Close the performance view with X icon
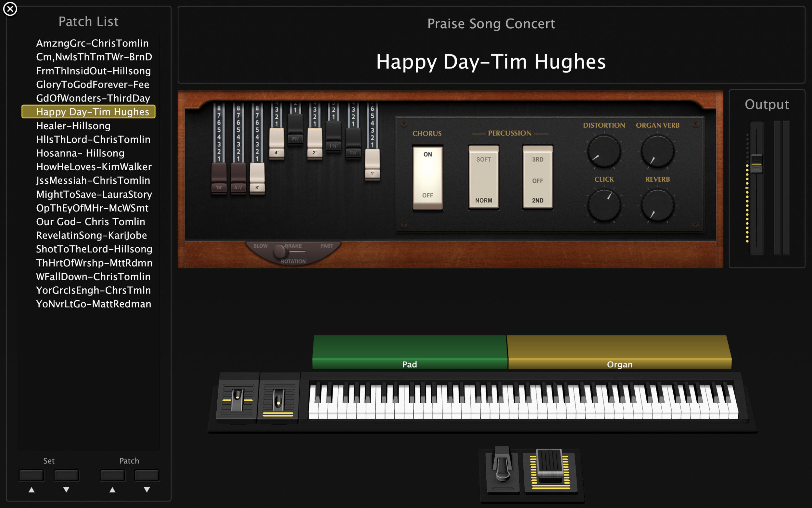This screenshot has height=508, width=812. 10,9
